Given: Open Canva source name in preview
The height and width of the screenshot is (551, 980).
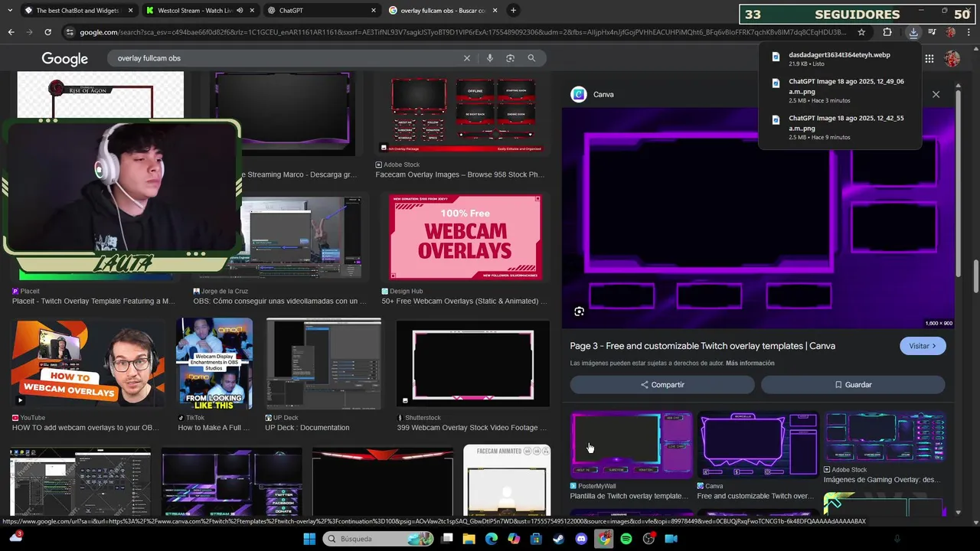Looking at the screenshot, I should [603, 94].
